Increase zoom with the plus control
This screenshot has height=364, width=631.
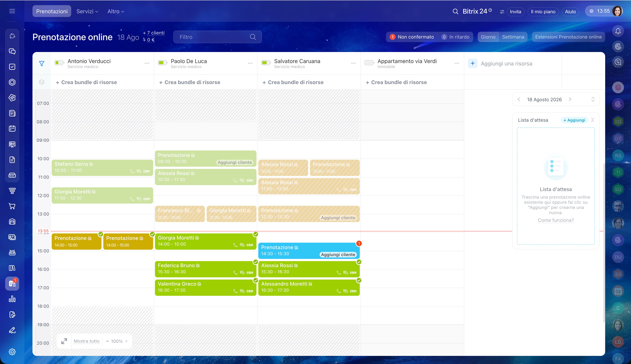126,341
